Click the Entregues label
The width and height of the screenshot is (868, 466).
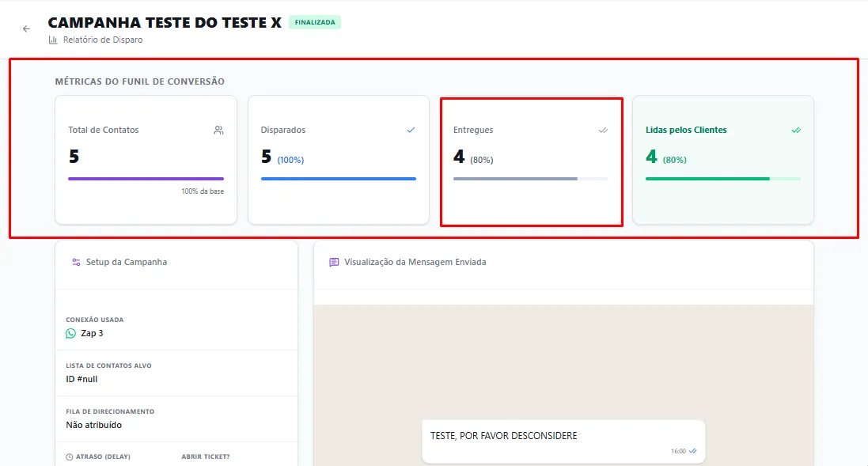point(473,130)
